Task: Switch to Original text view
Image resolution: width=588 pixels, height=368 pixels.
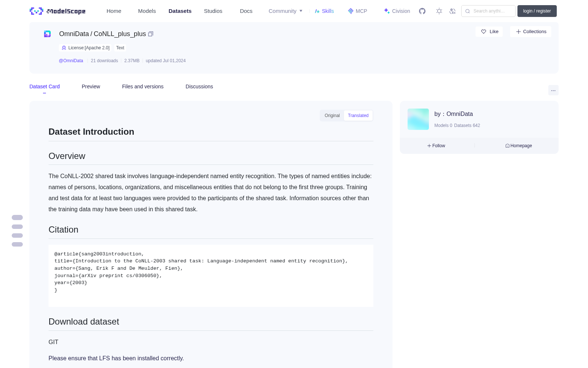Action: click(332, 116)
